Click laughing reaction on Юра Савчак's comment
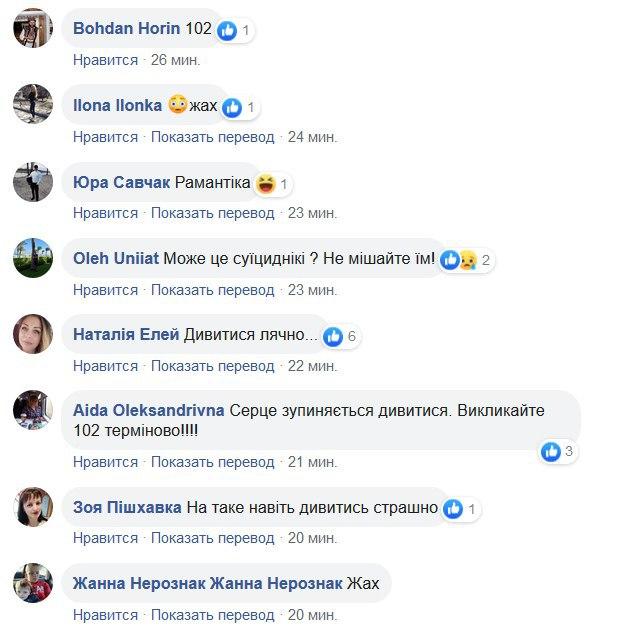619x635 pixels. [265, 183]
